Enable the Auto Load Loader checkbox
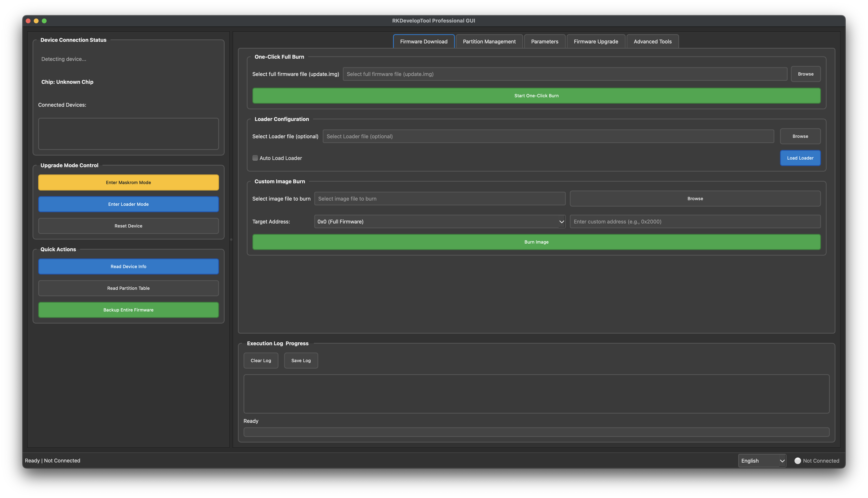This screenshot has width=868, height=498. pos(255,158)
